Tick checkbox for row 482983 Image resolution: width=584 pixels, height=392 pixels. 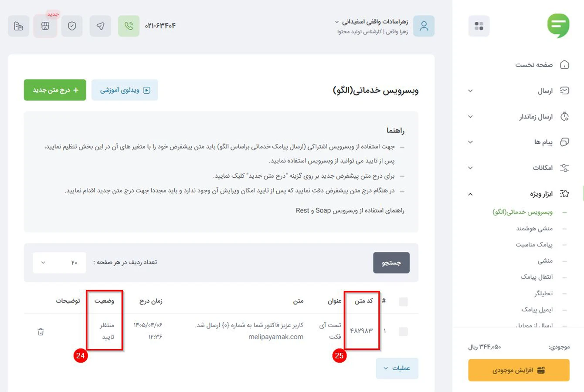[403, 331]
